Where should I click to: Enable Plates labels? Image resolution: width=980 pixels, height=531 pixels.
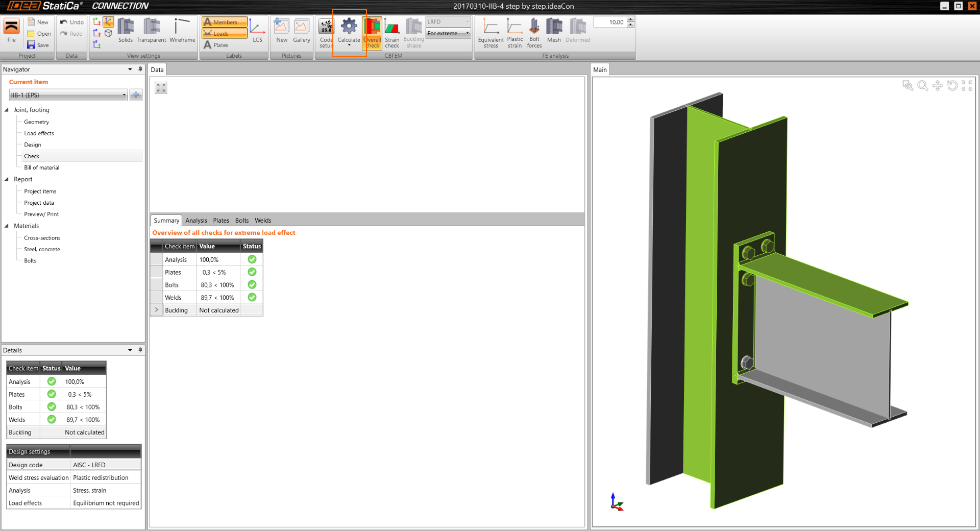point(216,45)
